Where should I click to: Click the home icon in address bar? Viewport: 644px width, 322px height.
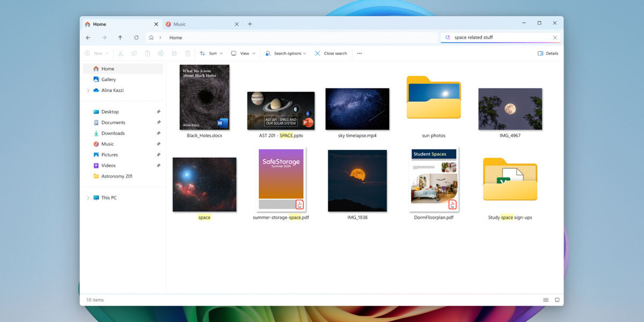click(151, 38)
